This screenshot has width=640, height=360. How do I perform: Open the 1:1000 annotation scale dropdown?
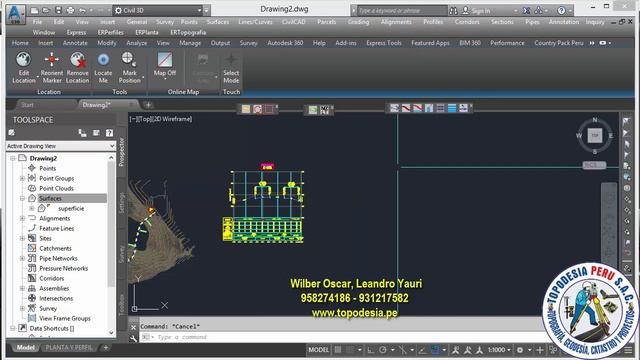499,350
